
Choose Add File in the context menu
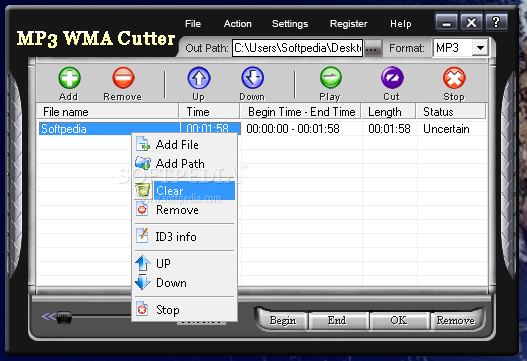(x=185, y=145)
